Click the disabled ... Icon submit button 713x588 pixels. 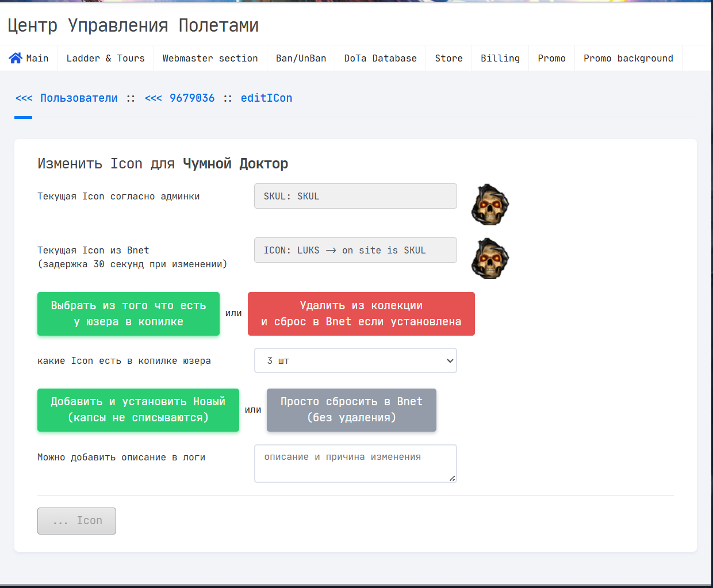[x=76, y=521]
